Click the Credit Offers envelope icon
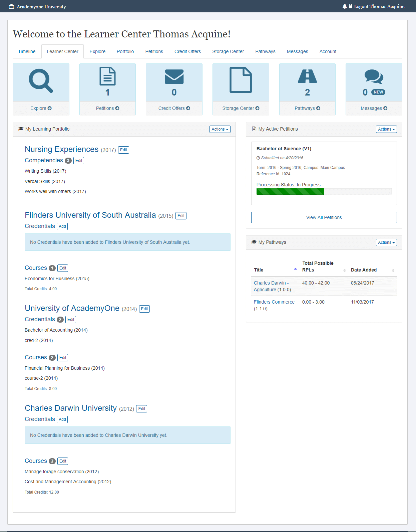Image resolution: width=416 pixels, height=532 pixels. (174, 77)
